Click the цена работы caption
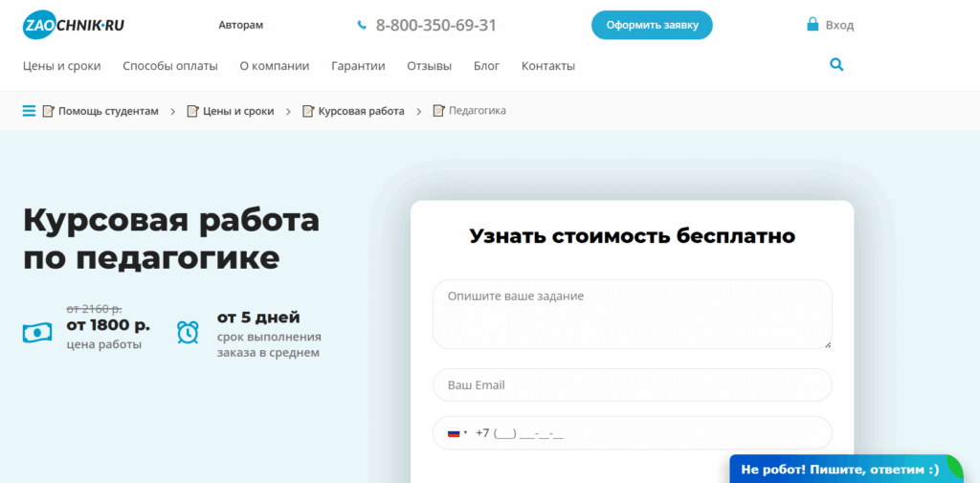Viewport: 980px width, 483px height. coord(103,344)
